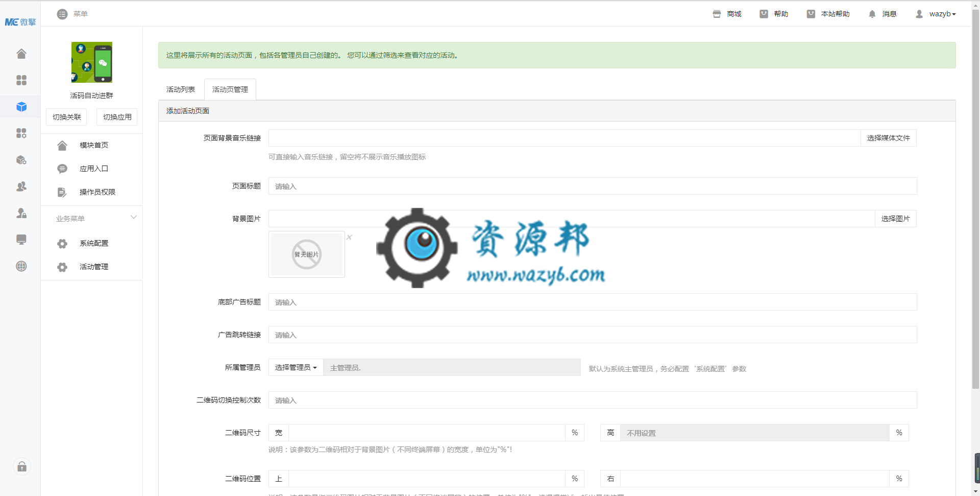Open the four-squares grid icon in left rail
980x496 pixels.
coord(21,80)
